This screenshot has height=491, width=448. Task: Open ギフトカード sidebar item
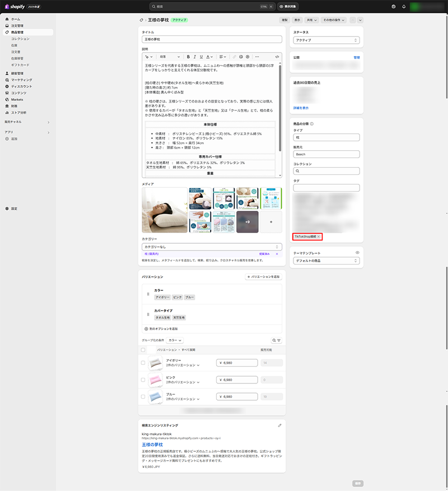[20, 65]
